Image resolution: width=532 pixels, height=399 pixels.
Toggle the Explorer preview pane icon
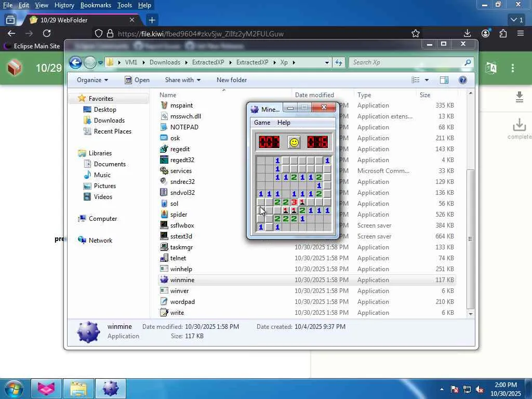point(444,80)
